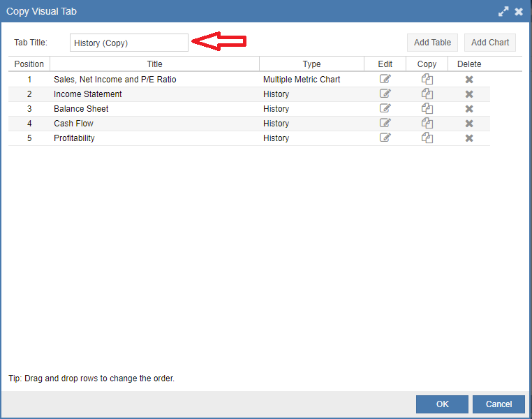
Task: Click the Type column header
Action: pyautogui.click(x=312, y=64)
